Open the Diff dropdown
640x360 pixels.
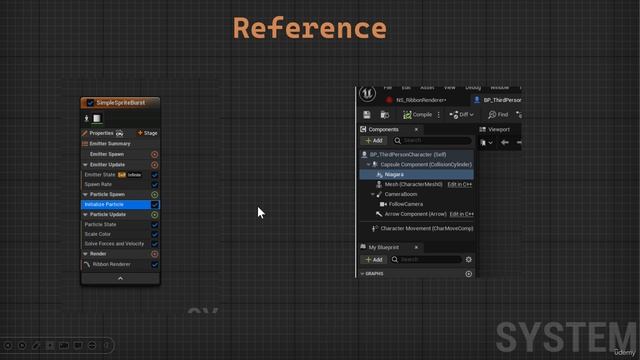(461, 115)
